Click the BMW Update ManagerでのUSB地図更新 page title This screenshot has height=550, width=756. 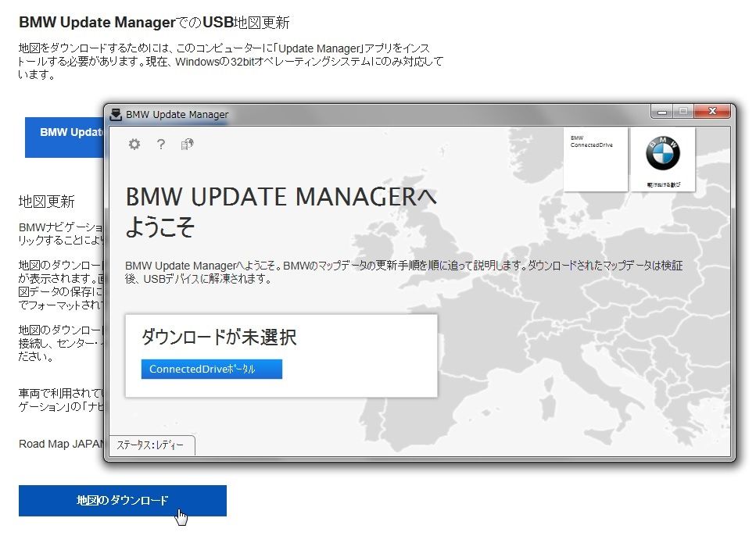[154, 23]
